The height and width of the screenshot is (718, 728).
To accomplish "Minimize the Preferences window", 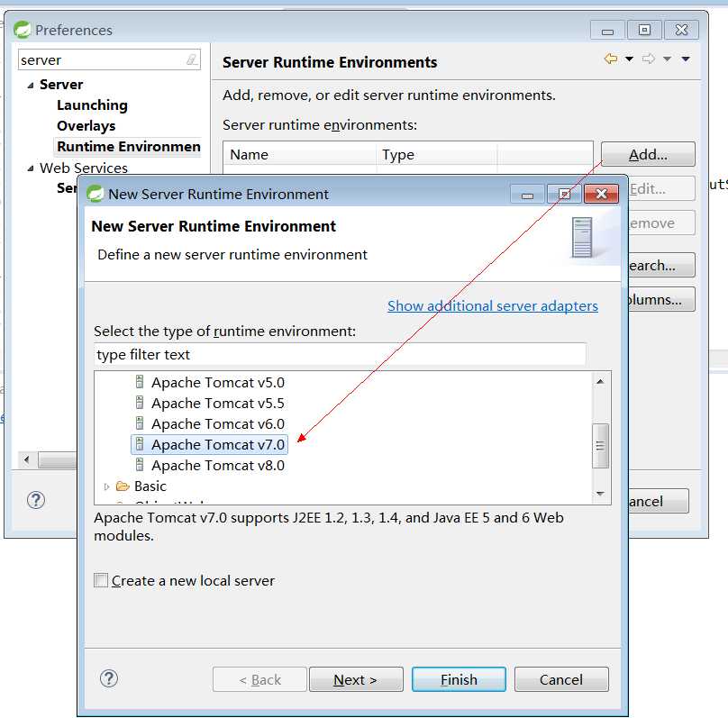I will (x=607, y=31).
